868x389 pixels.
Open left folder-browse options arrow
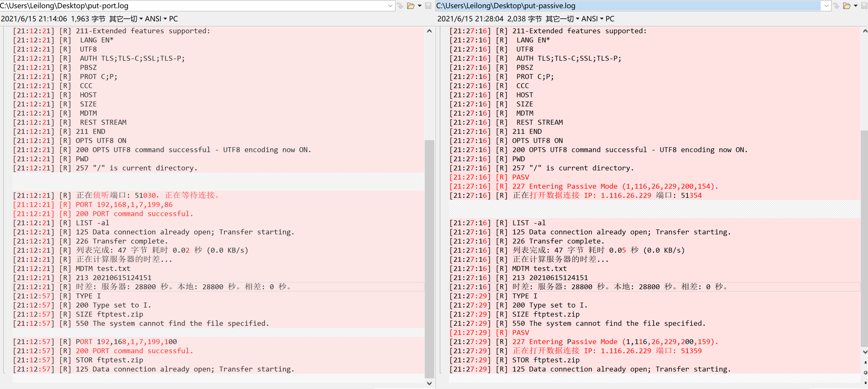coord(420,6)
